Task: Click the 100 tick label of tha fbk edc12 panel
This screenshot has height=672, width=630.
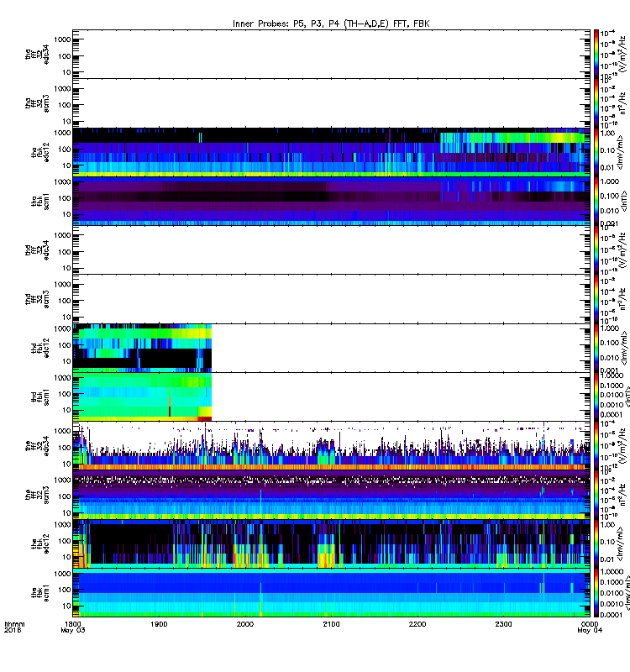Action: coord(65,150)
